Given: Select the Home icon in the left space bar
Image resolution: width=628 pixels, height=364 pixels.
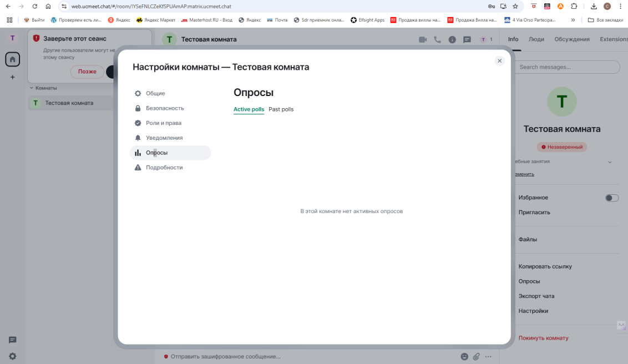Looking at the screenshot, I should coord(12,59).
